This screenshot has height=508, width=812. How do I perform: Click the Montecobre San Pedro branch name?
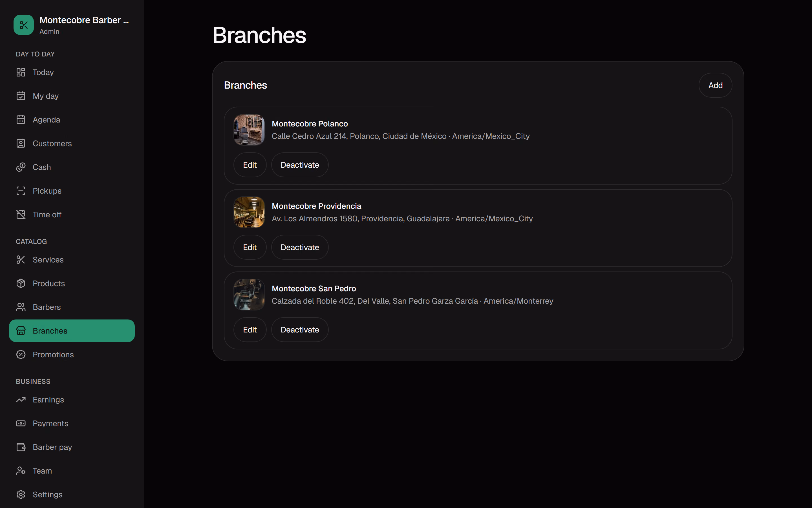coord(314,289)
